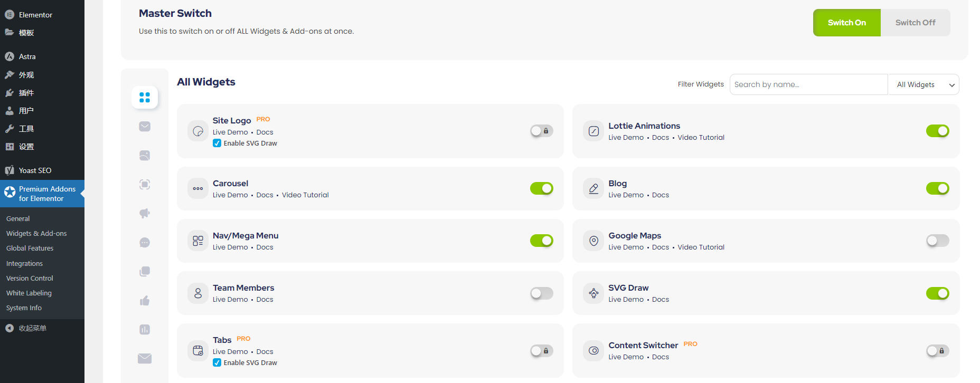
Task: Click the Carousel three-dots widget icon
Action: 198,188
